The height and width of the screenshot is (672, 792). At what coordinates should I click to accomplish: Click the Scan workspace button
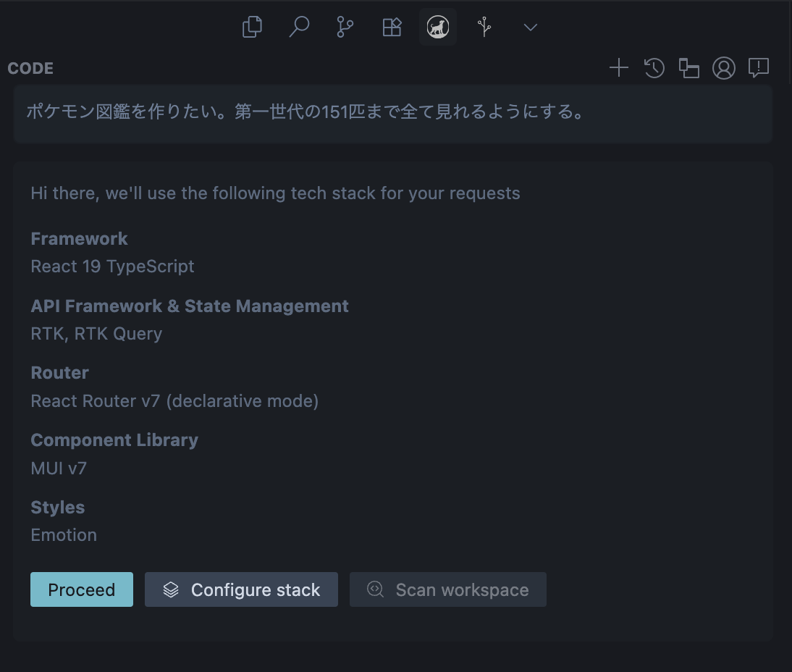click(x=447, y=589)
